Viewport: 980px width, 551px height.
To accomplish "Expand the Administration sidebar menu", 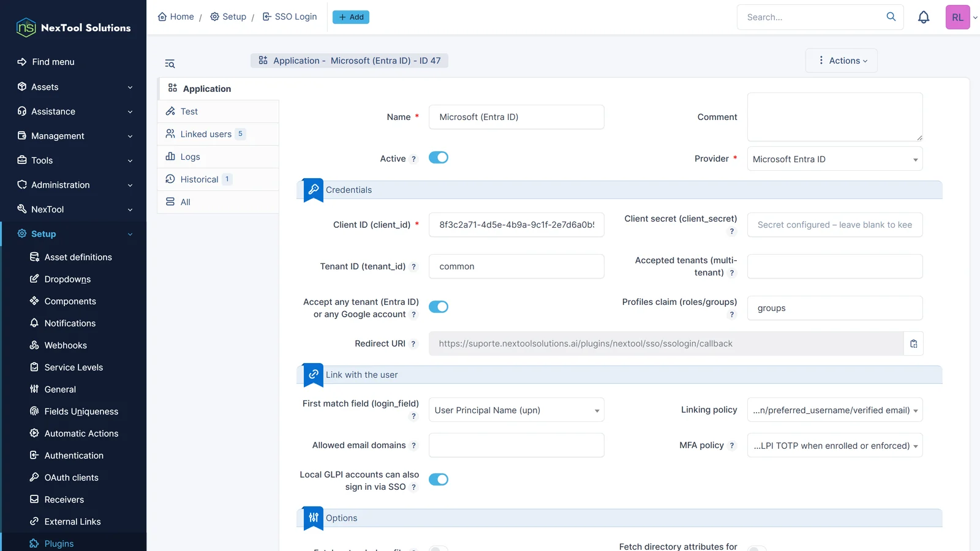I will [73, 185].
